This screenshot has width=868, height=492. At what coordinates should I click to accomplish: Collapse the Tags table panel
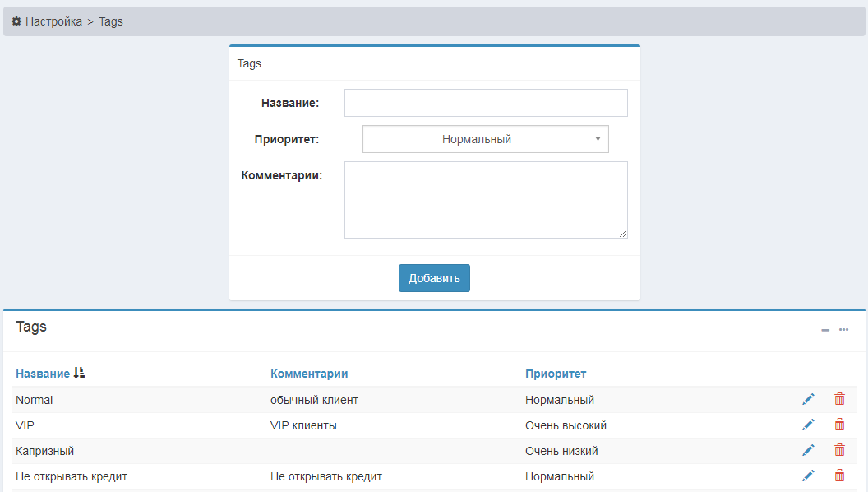click(825, 330)
